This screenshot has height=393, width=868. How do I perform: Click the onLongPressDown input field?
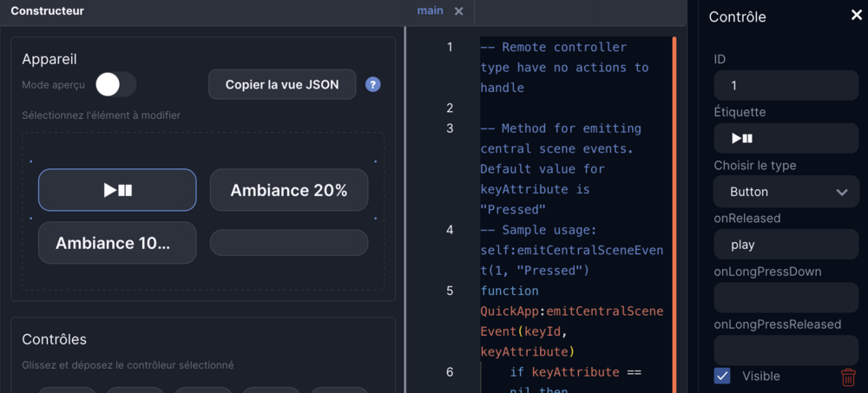[786, 298]
